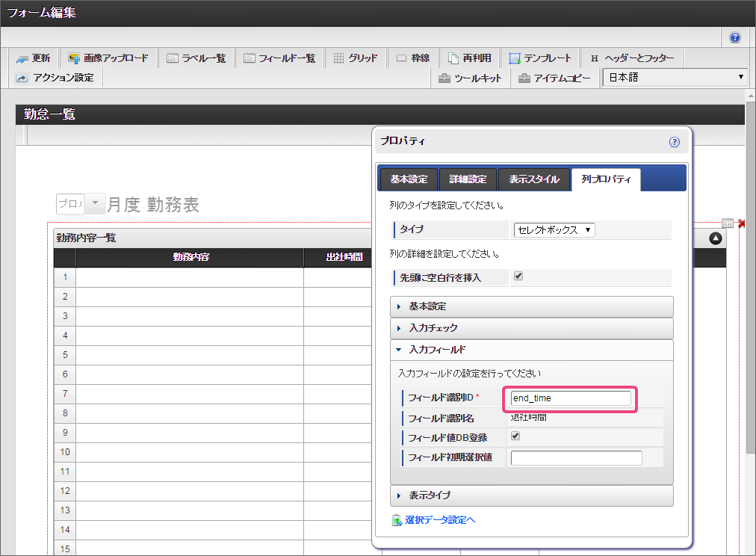756x556 pixels.
Task: Click the blue help icon in property panel
Action: (675, 141)
